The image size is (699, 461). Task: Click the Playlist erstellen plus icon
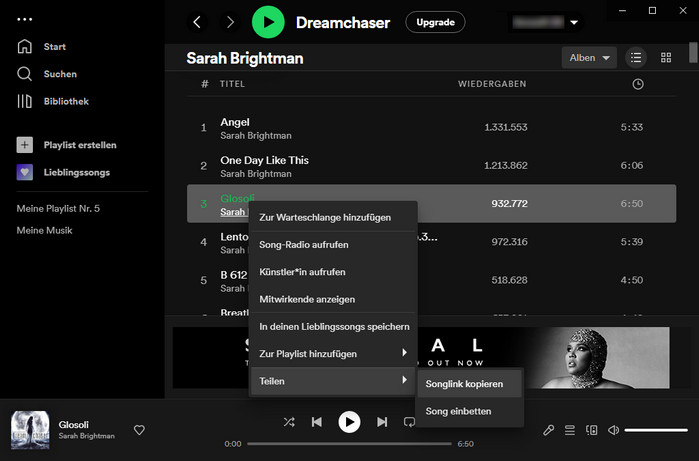(25, 145)
